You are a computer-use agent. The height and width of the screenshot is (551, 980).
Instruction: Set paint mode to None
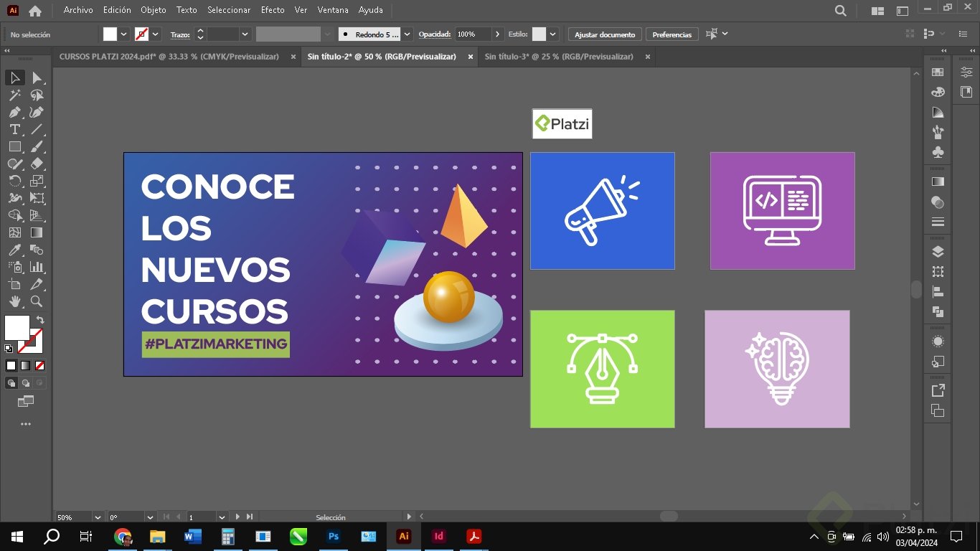tap(39, 365)
